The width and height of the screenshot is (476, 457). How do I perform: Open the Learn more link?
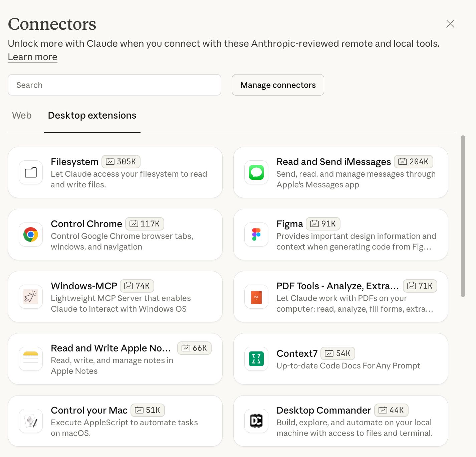[x=32, y=57]
